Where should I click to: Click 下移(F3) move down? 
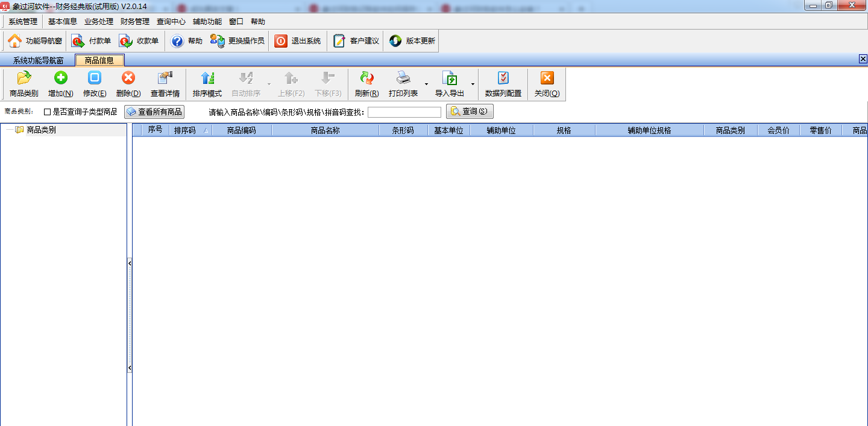(x=328, y=84)
